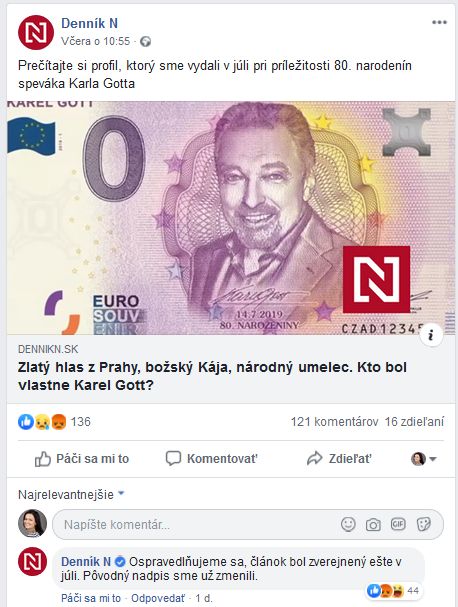Open the link info 'i' icon

[431, 335]
